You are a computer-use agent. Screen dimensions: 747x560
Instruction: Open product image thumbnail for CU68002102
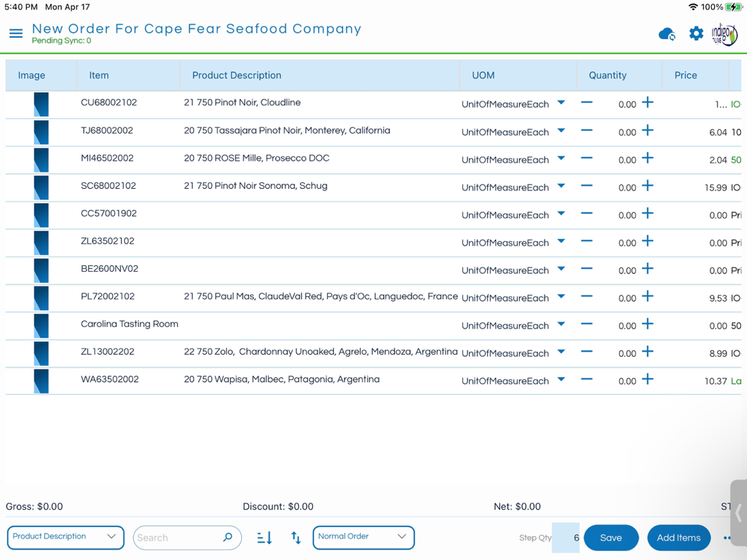pos(41,105)
